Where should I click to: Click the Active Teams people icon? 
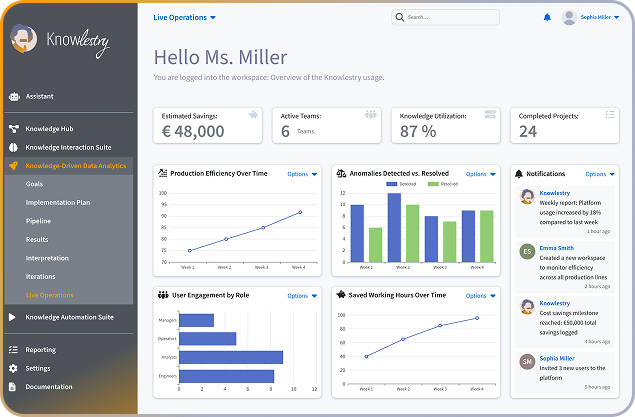[x=371, y=115]
